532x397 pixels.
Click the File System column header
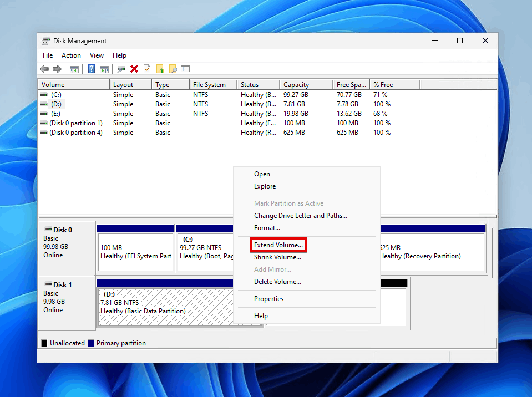[209, 85]
